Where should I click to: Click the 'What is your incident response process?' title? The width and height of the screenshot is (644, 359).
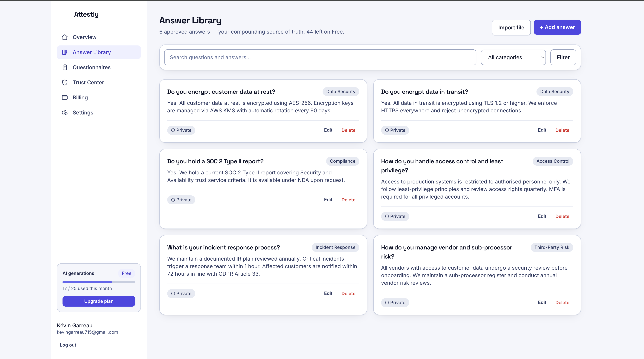(224, 247)
